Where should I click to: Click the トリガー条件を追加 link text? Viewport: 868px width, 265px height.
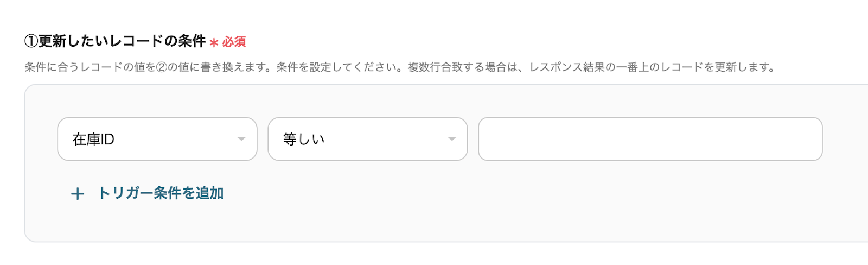161,193
